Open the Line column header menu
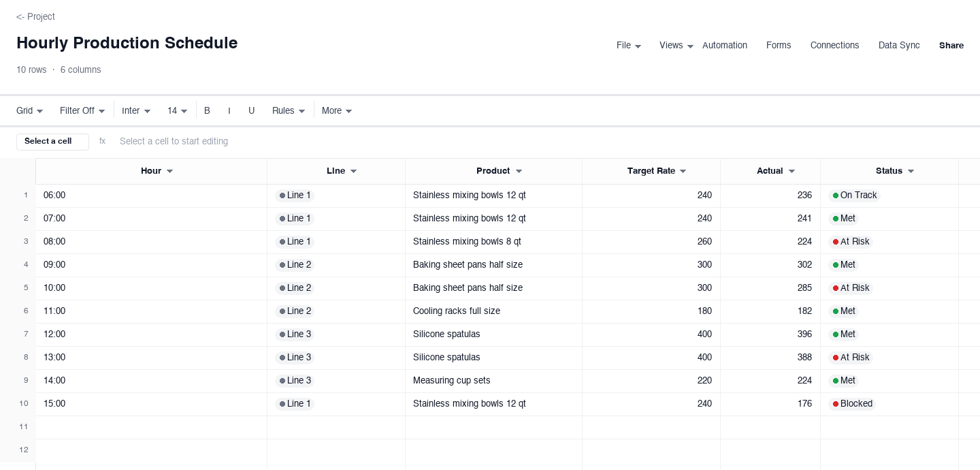The width and height of the screenshot is (980, 470). [354, 171]
